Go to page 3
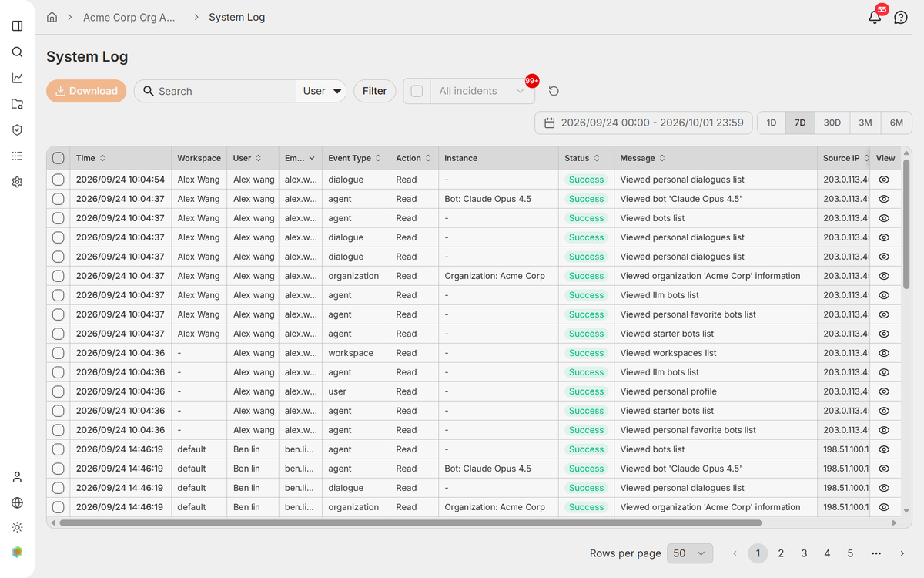 (x=804, y=553)
